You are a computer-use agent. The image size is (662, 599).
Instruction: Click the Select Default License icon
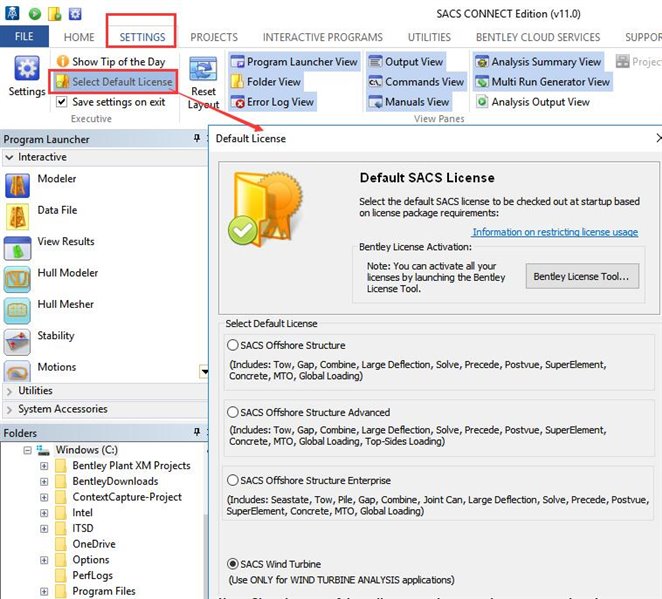pyautogui.click(x=63, y=81)
